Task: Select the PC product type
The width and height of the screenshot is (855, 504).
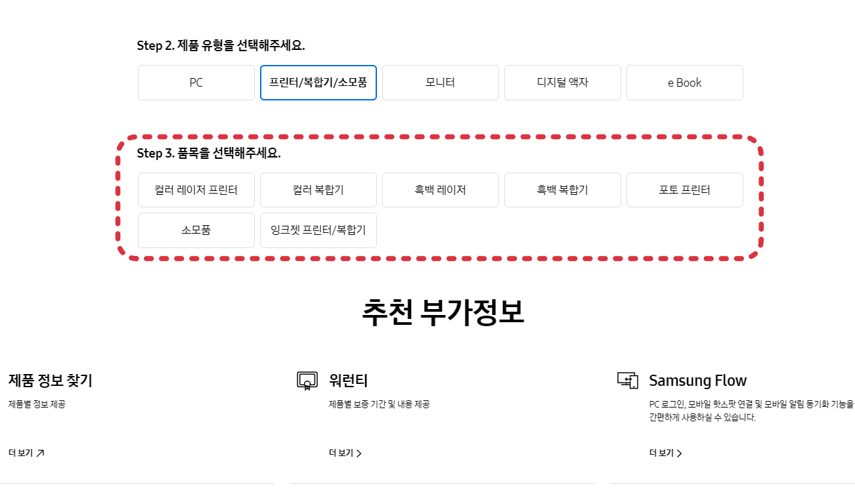Action: (196, 82)
